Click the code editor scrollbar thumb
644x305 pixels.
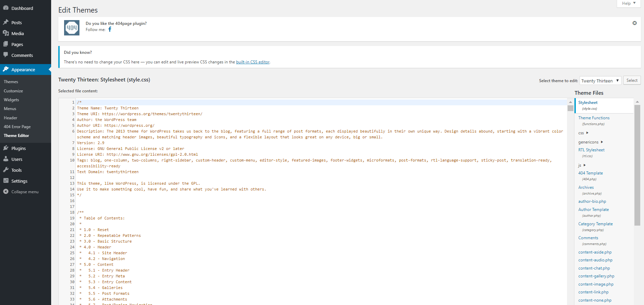coord(570,108)
